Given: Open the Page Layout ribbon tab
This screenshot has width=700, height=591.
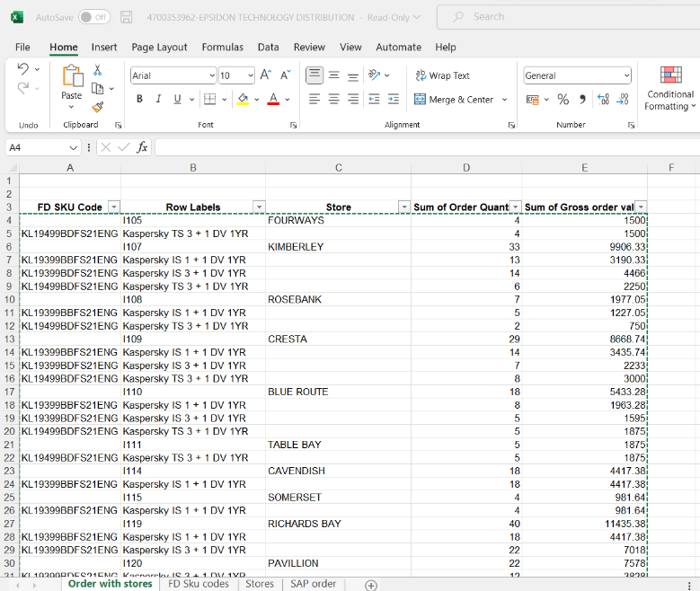Looking at the screenshot, I should click(159, 47).
